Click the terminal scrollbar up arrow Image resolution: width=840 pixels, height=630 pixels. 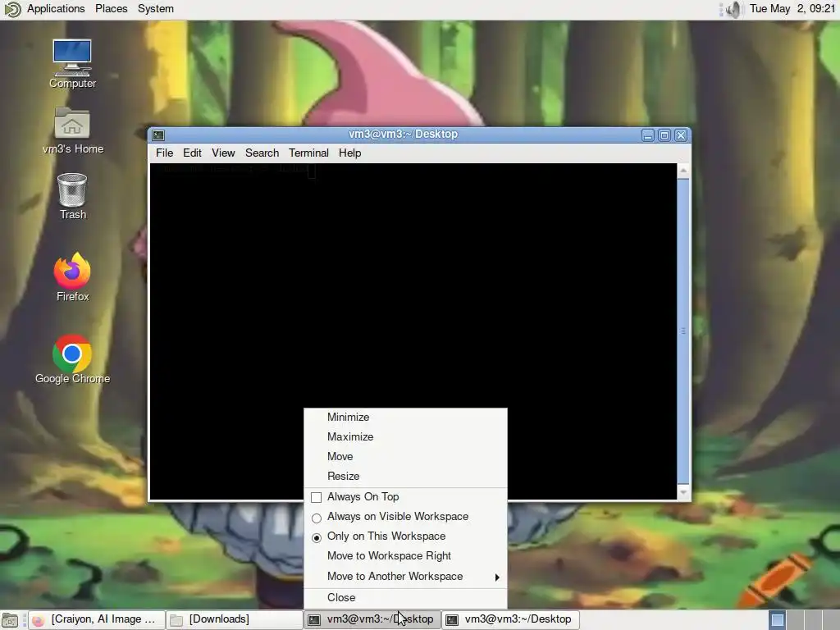point(683,171)
